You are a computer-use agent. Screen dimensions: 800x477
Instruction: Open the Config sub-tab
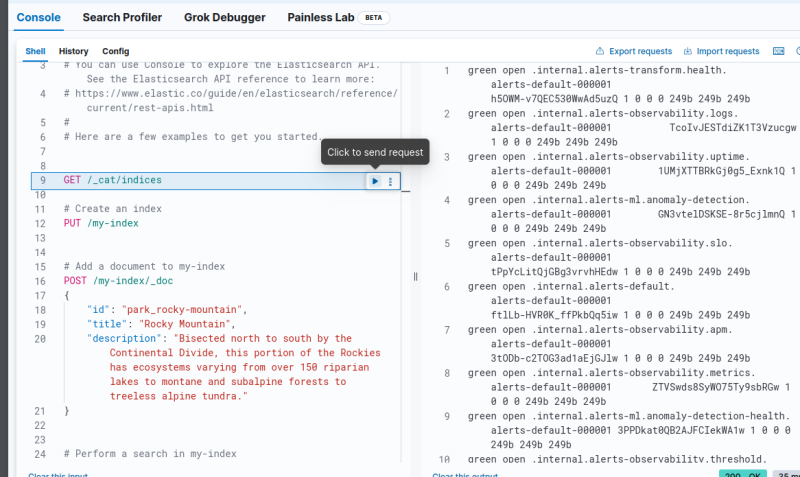pyautogui.click(x=115, y=51)
